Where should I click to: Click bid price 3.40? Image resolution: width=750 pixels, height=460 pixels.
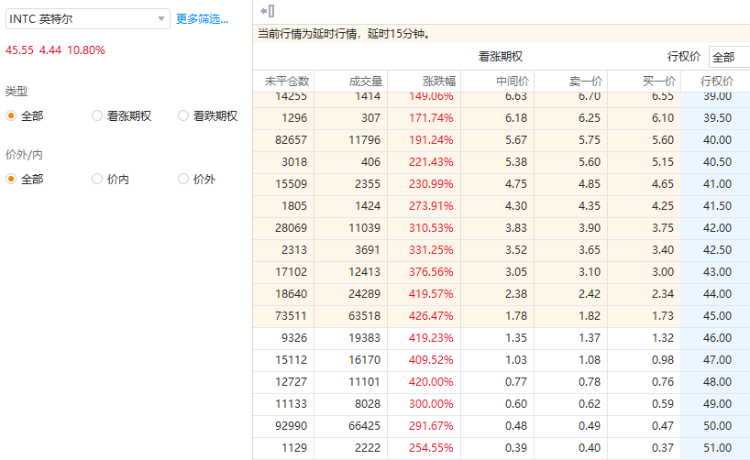[662, 250]
